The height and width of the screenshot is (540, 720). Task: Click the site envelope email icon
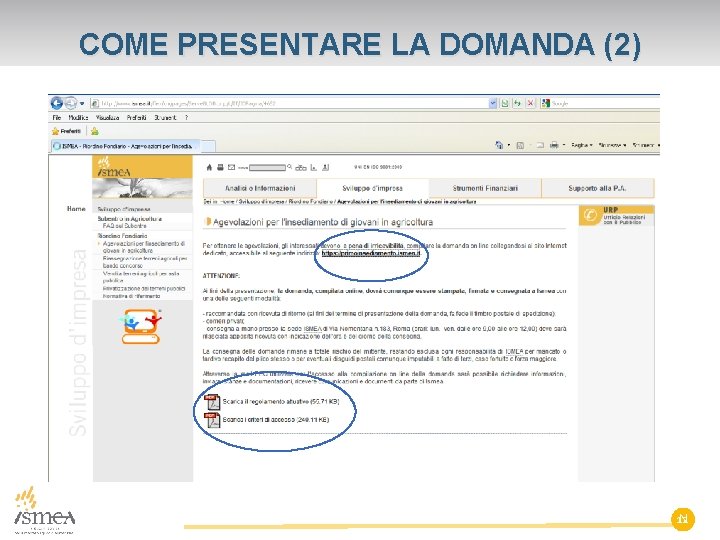[x=231, y=167]
